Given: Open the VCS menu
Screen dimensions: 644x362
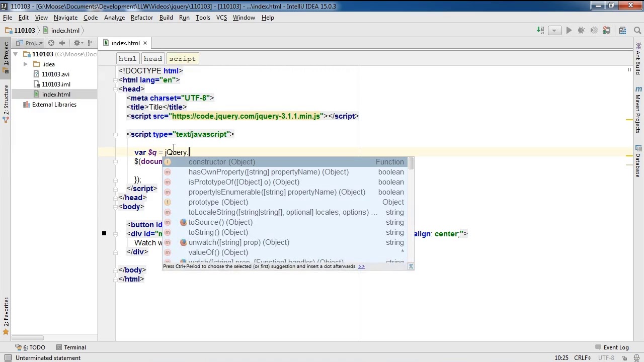Looking at the screenshot, I should (221, 18).
